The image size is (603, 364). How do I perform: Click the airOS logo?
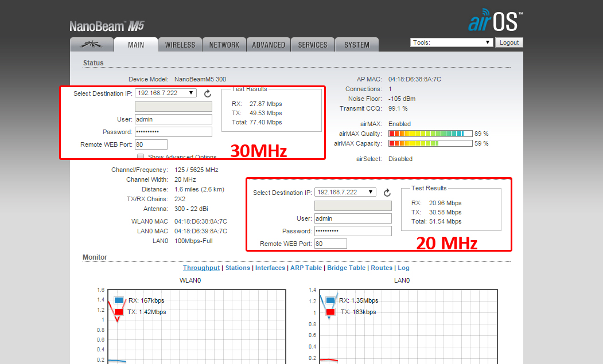pos(495,21)
